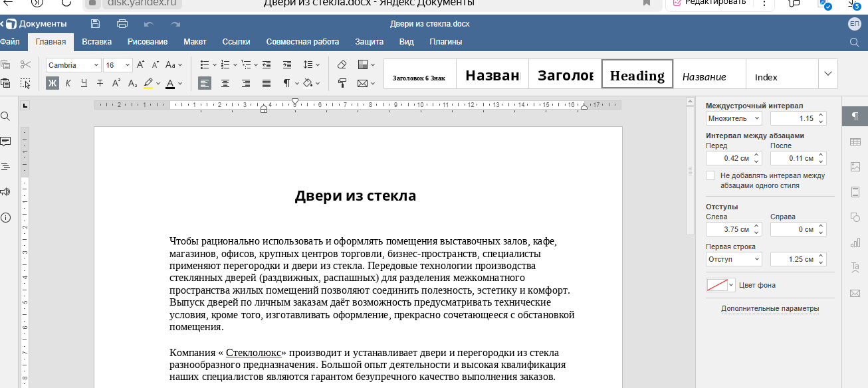This screenshot has height=388, width=868.
Task: Expand the styles gallery arrow
Action: [828, 74]
